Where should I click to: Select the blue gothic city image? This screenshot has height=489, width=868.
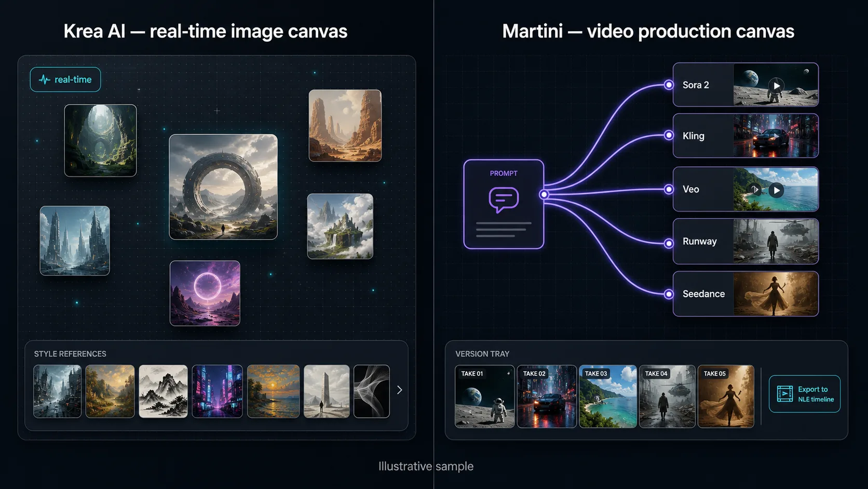click(x=75, y=241)
